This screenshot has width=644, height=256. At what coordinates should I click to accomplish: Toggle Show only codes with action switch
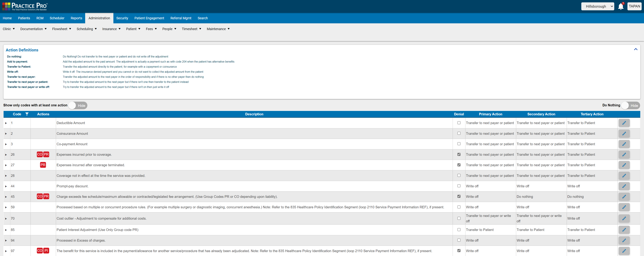[x=78, y=105]
